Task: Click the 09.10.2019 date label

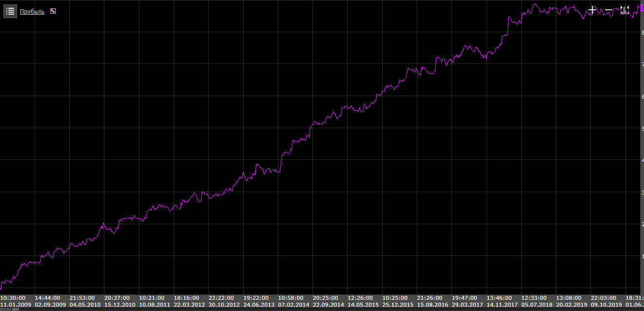Action: tap(606, 304)
